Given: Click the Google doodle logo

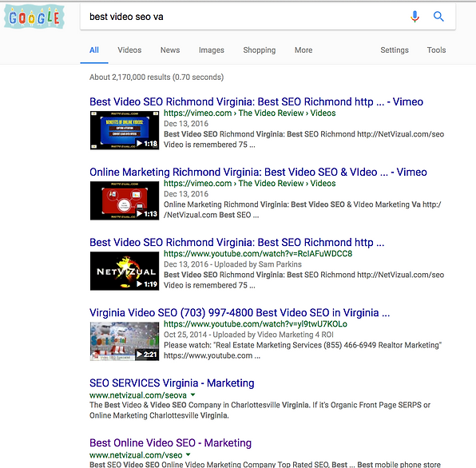Looking at the screenshot, I should [34, 17].
